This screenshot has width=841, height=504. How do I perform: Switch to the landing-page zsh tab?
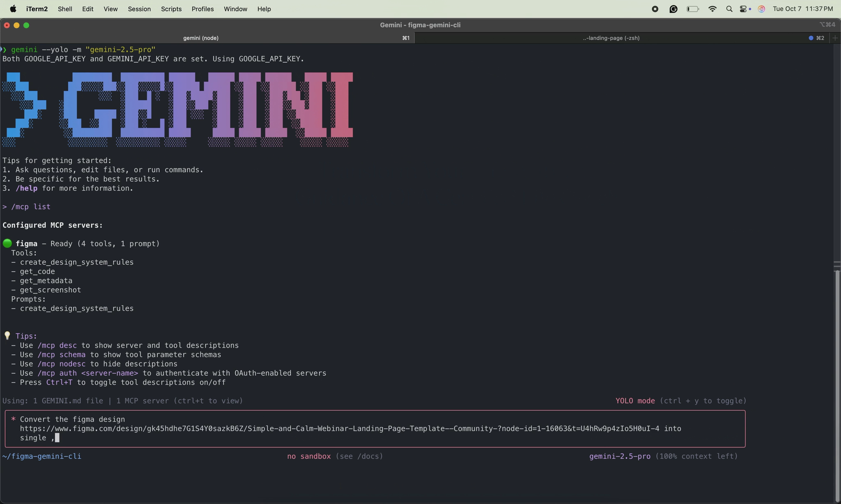pyautogui.click(x=611, y=38)
